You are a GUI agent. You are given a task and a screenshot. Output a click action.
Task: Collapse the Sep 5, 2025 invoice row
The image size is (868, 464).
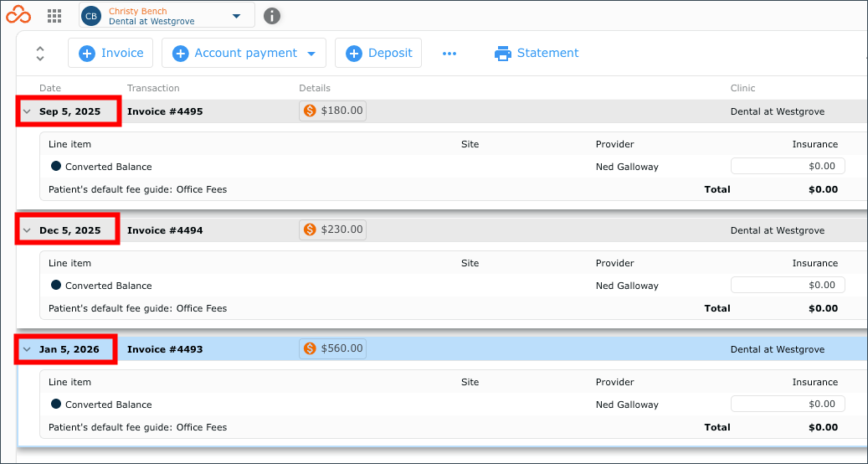27,111
